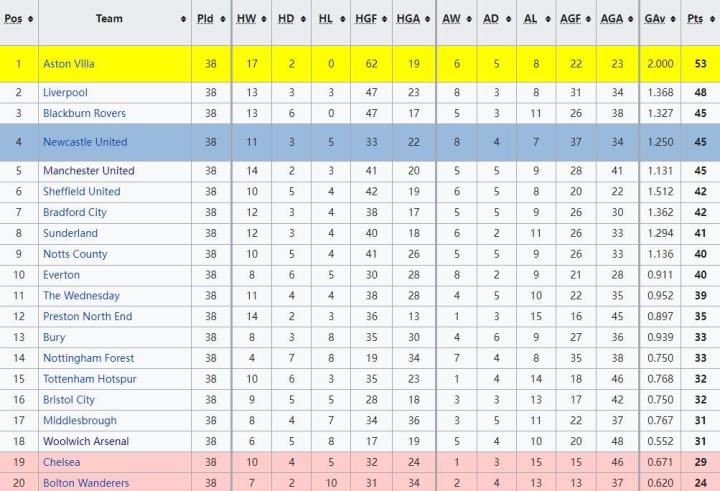
Task: Click the Woolwich Arsenal link
Action: pyautogui.click(x=87, y=441)
